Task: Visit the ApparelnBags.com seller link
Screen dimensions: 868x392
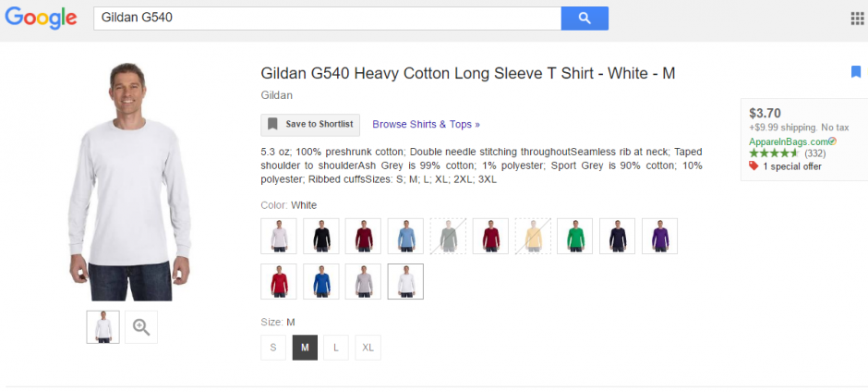Action: click(x=789, y=141)
